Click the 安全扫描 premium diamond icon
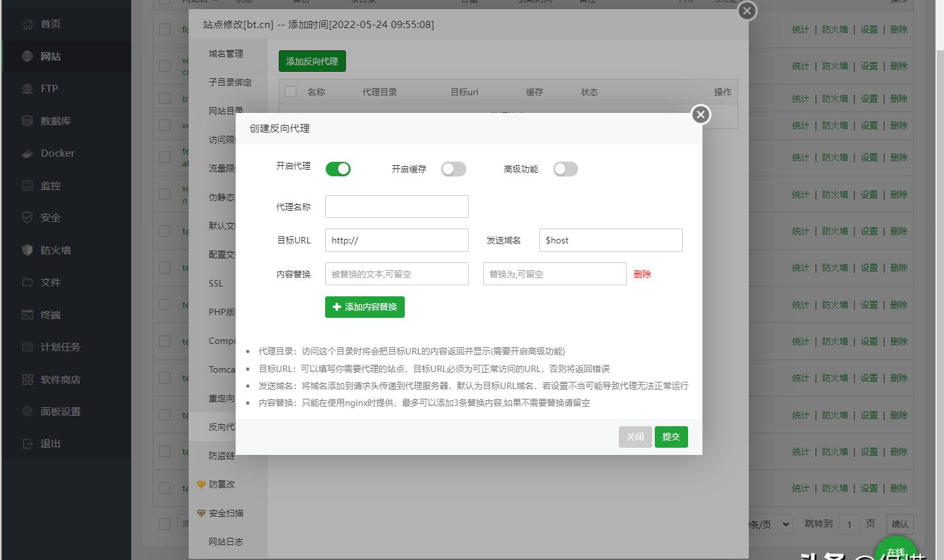This screenshot has width=944, height=560. click(x=202, y=514)
